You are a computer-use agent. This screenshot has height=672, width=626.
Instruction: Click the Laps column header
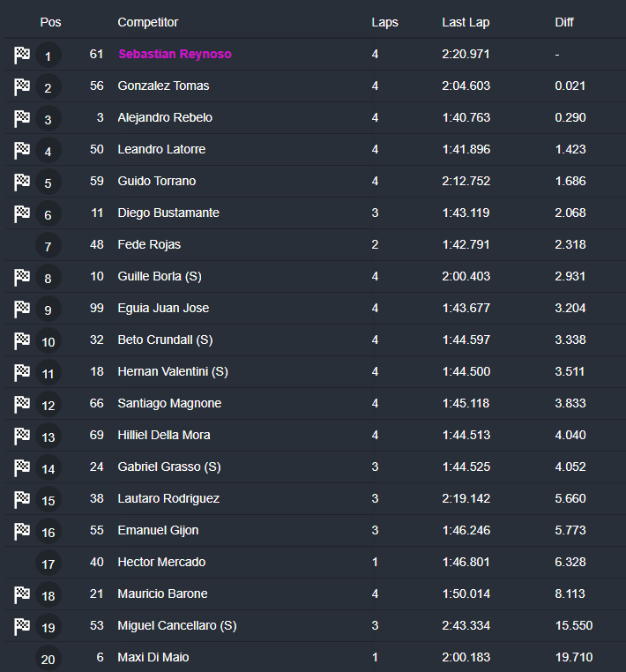pyautogui.click(x=384, y=22)
